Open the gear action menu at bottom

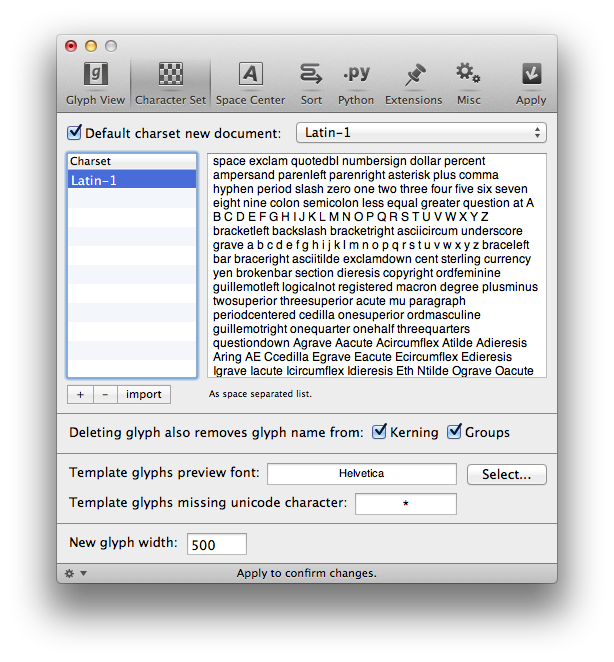[76, 573]
